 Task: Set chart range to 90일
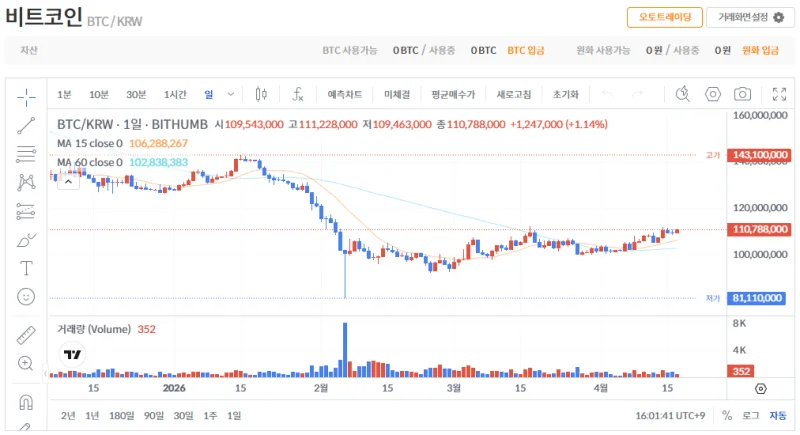[154, 416]
